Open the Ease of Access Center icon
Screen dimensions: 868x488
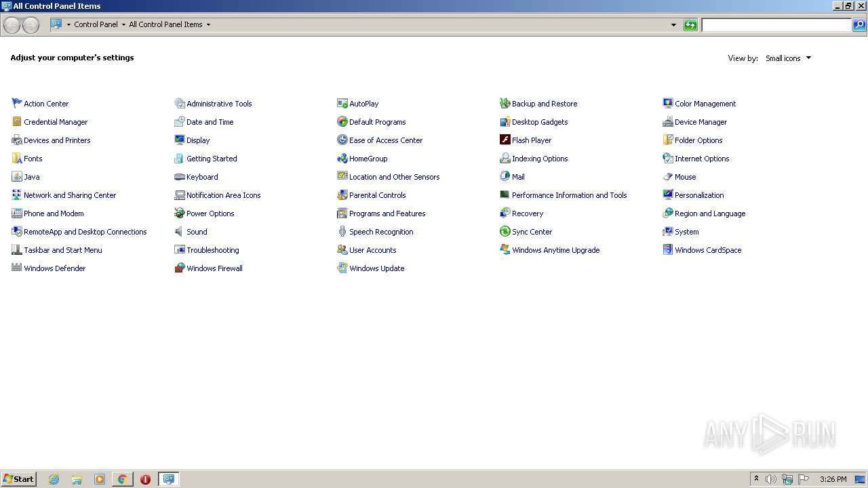coord(342,140)
